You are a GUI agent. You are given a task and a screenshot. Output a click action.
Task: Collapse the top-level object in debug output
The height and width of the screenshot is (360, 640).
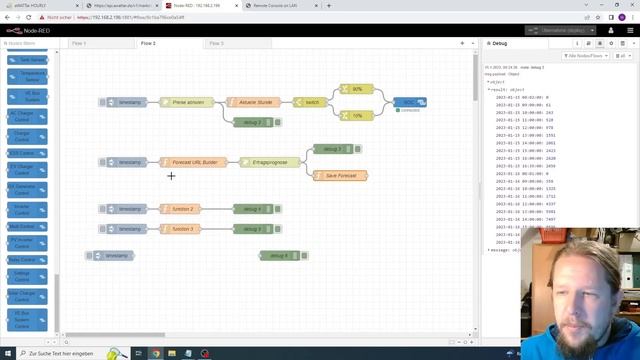click(x=489, y=82)
